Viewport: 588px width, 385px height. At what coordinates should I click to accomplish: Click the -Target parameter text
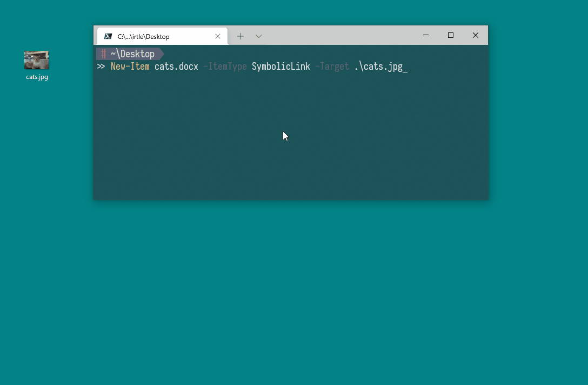[332, 67]
